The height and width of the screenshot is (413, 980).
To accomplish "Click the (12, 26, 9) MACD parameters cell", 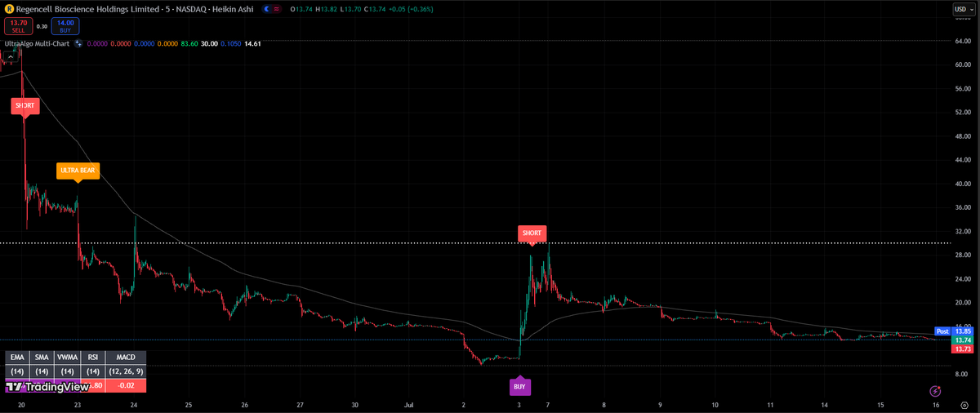I will pyautogui.click(x=126, y=371).
